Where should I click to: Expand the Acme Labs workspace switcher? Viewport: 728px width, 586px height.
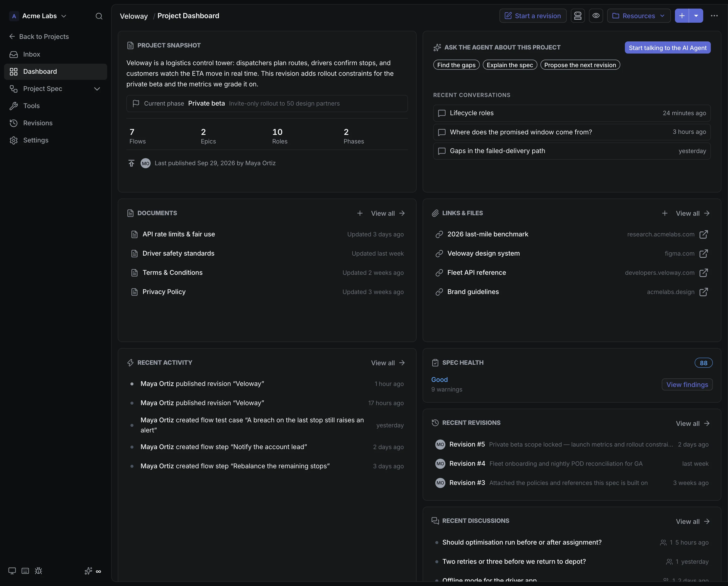38,16
